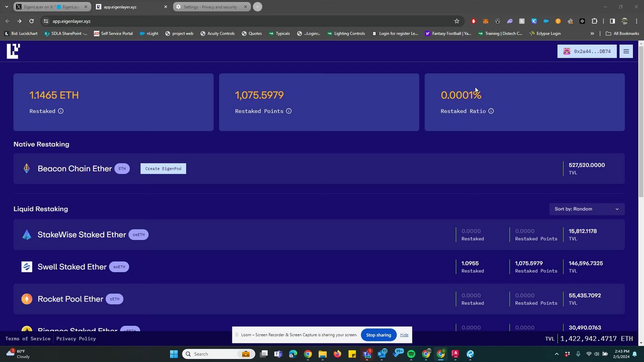Expand the tab search chevron
Viewport: 644px width, 362px height.
point(7,7)
